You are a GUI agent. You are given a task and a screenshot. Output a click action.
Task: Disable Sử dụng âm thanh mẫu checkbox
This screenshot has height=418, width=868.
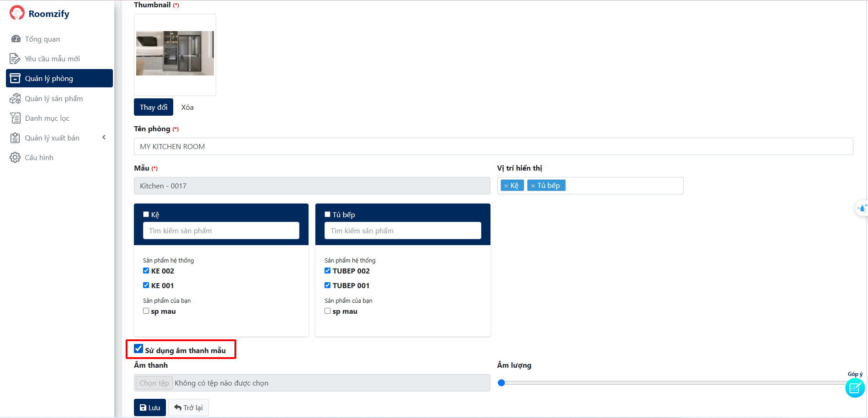[138, 349]
